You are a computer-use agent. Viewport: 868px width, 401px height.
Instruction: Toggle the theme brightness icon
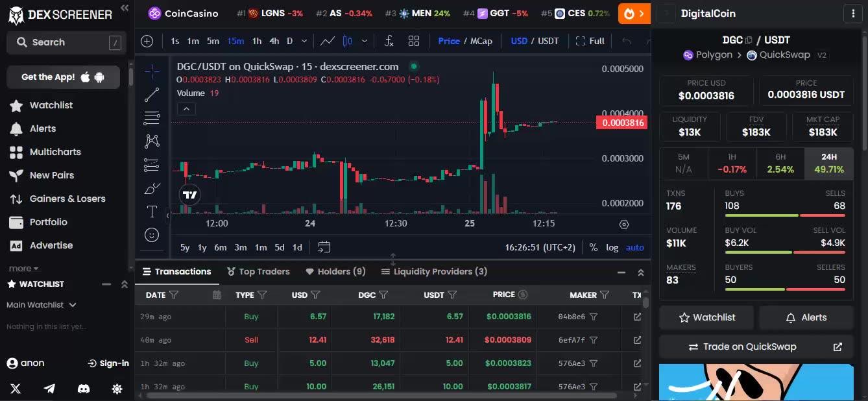117,389
